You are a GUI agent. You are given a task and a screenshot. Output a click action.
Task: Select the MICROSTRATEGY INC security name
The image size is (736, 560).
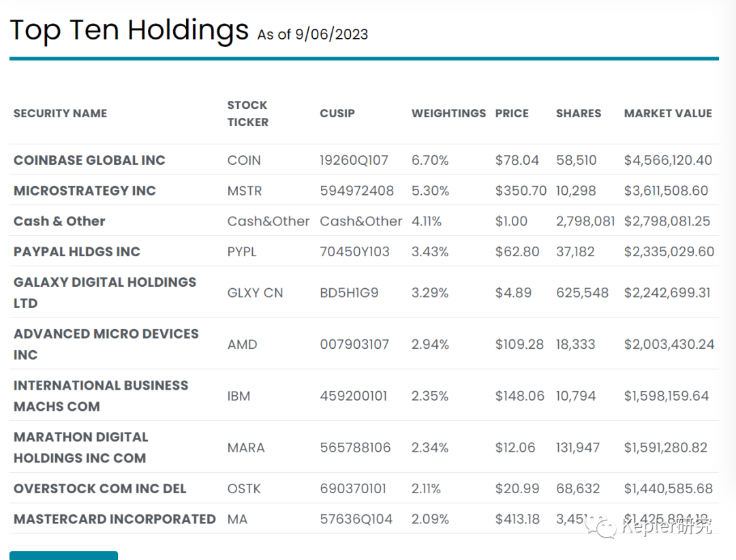tap(85, 191)
